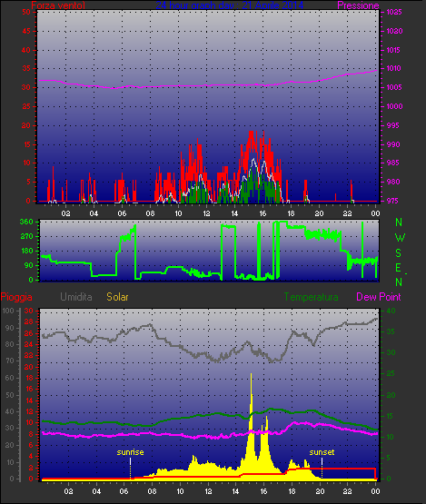The width and height of the screenshot is (426, 504).
Task: Click the 270 wind direction axis value
Action: (26, 236)
